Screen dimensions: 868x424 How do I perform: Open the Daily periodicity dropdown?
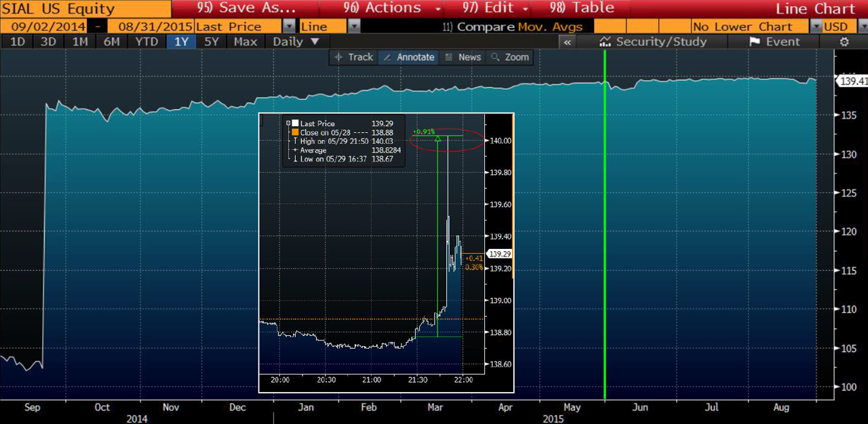click(x=296, y=42)
